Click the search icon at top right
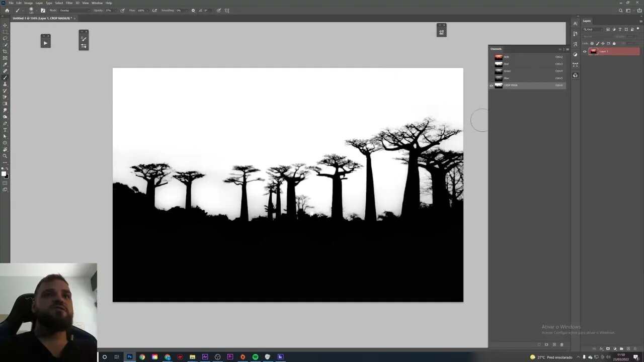644x362 pixels. coord(621,10)
